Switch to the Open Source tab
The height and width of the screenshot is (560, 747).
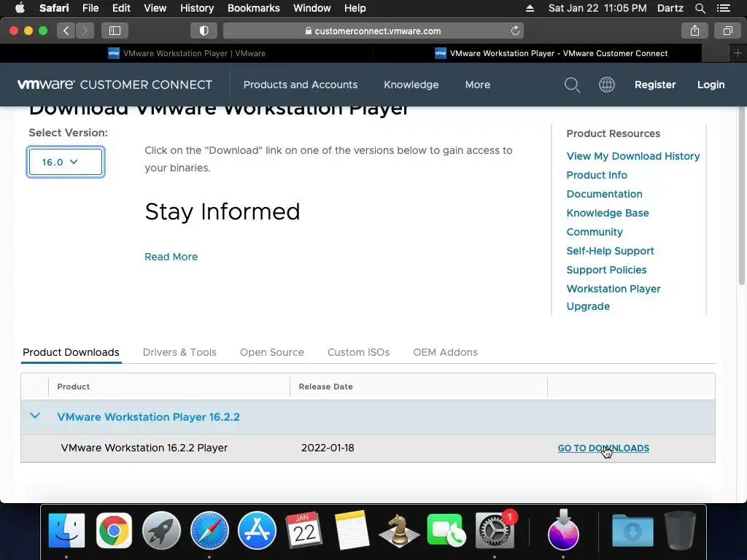coord(271,352)
